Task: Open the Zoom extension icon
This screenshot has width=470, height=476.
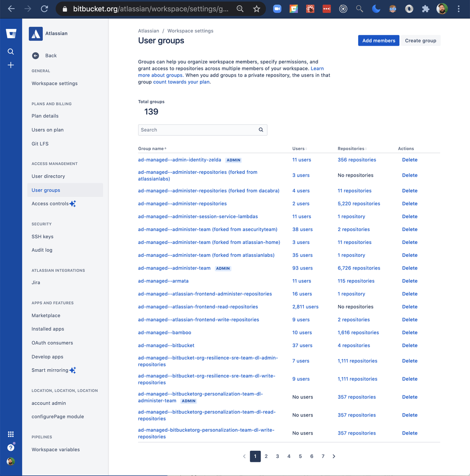Action: click(277, 9)
